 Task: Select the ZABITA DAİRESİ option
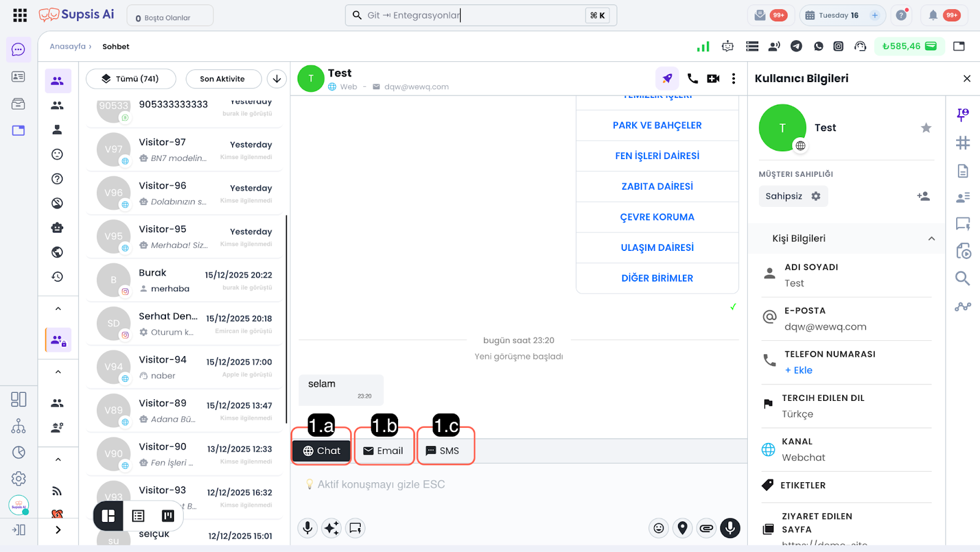tap(657, 187)
